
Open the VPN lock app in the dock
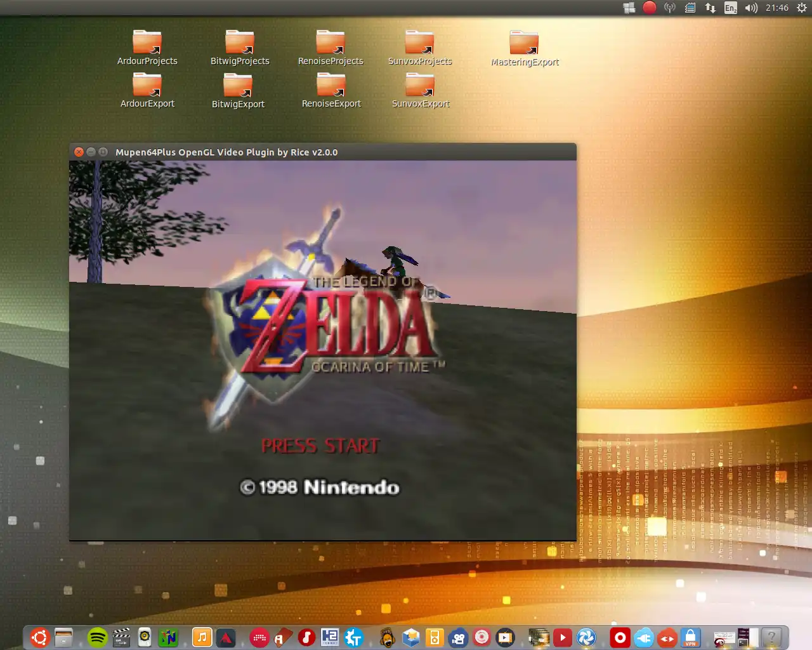tap(690, 637)
